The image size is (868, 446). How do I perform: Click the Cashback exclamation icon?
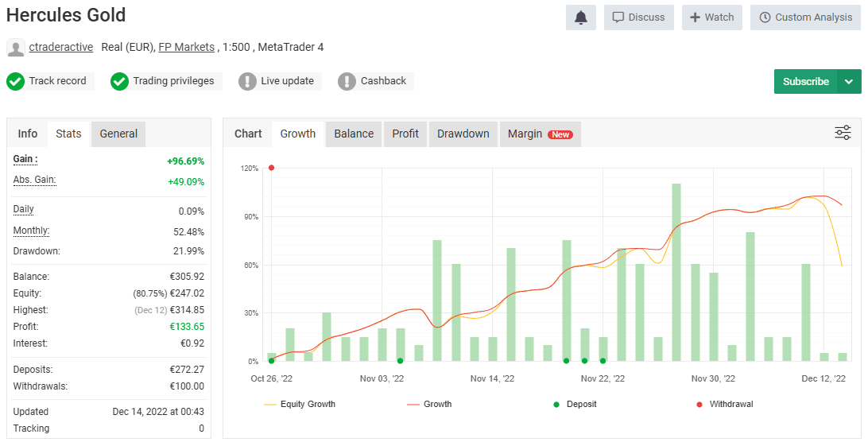(x=347, y=81)
